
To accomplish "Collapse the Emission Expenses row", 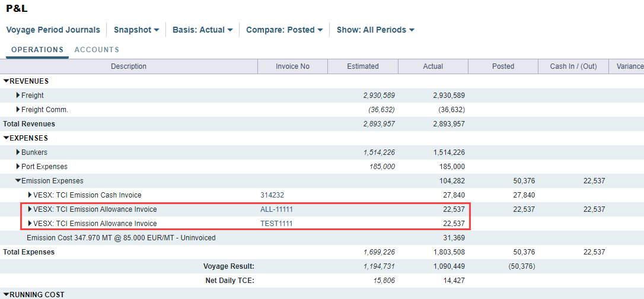I will [18, 181].
